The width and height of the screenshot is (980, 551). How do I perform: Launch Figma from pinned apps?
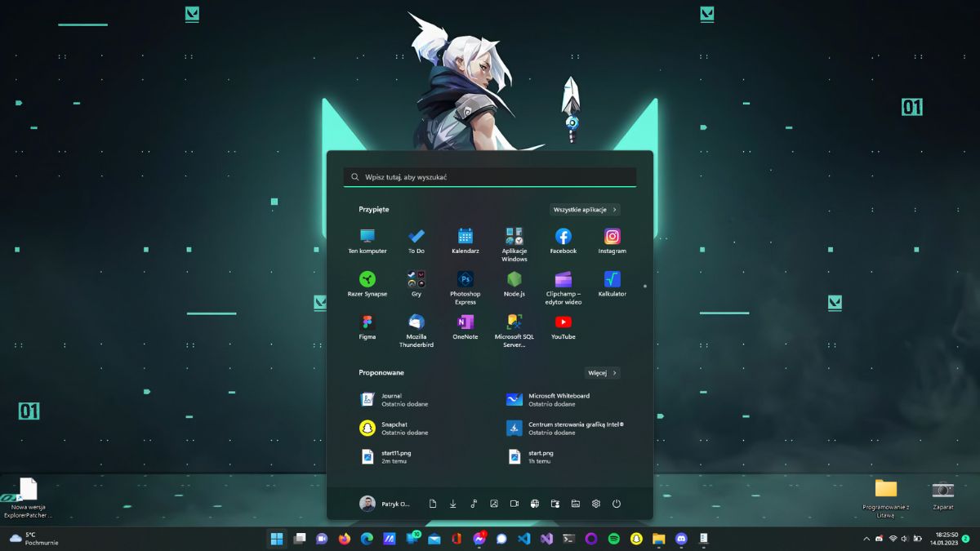tap(367, 327)
